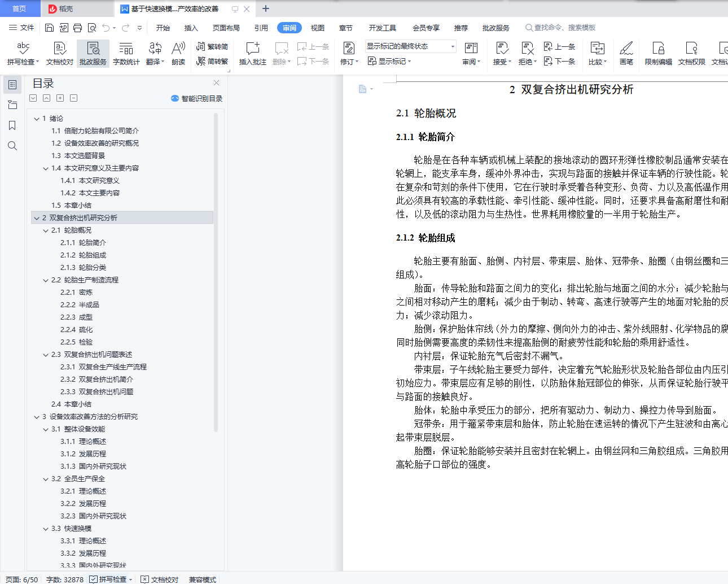
Task: Click the 页面: 6/50 status entry
Action: pos(22,579)
